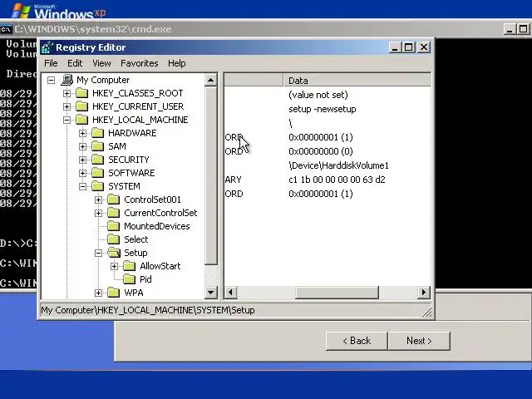
Task: Click the HARDWARE folder icon
Action: point(98,133)
